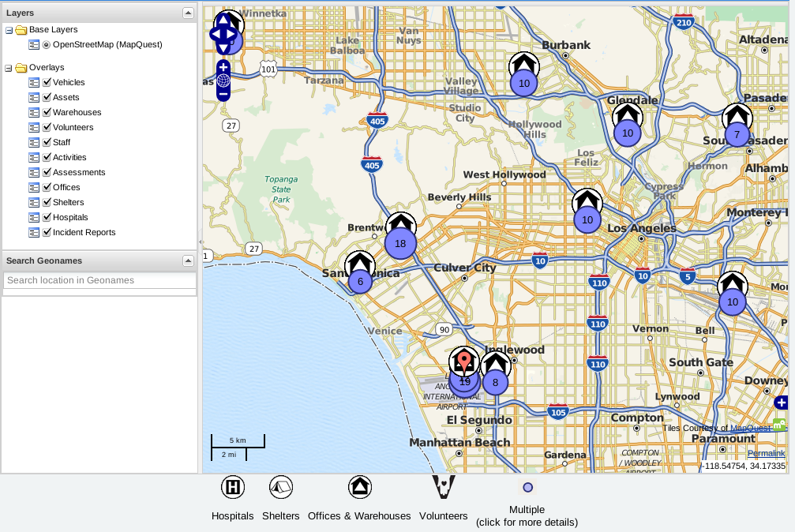Open the Permalink link
The height and width of the screenshot is (532, 795).
(x=766, y=453)
